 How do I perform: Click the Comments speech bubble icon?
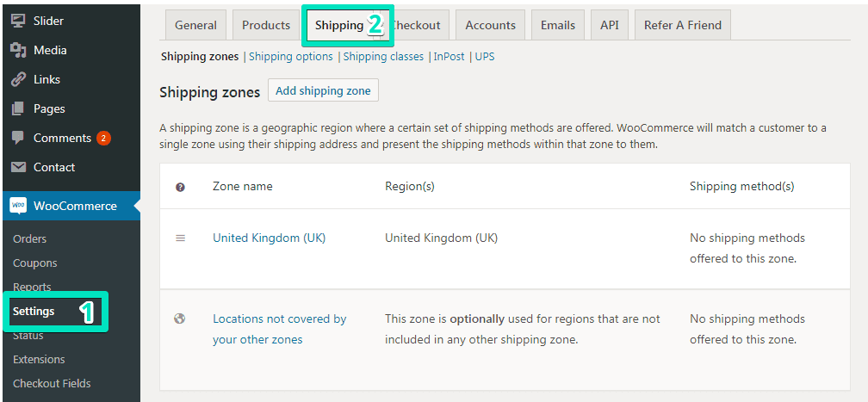18,138
